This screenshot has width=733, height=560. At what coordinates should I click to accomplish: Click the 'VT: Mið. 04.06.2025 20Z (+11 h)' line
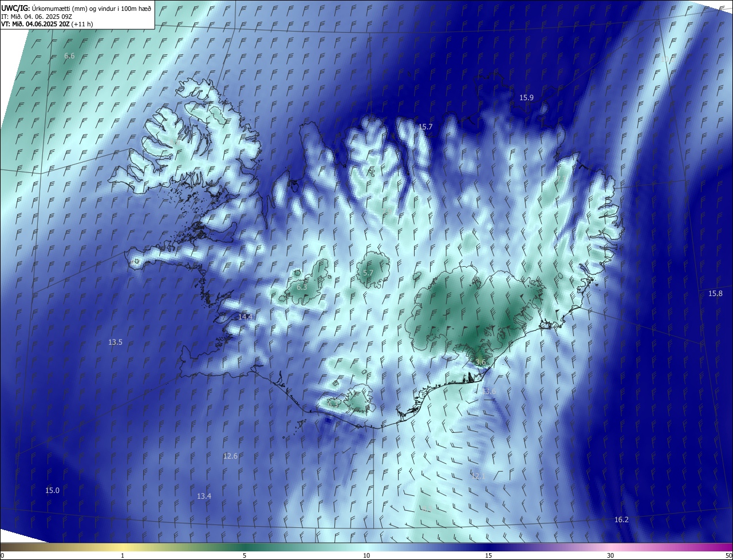pyautogui.click(x=47, y=24)
